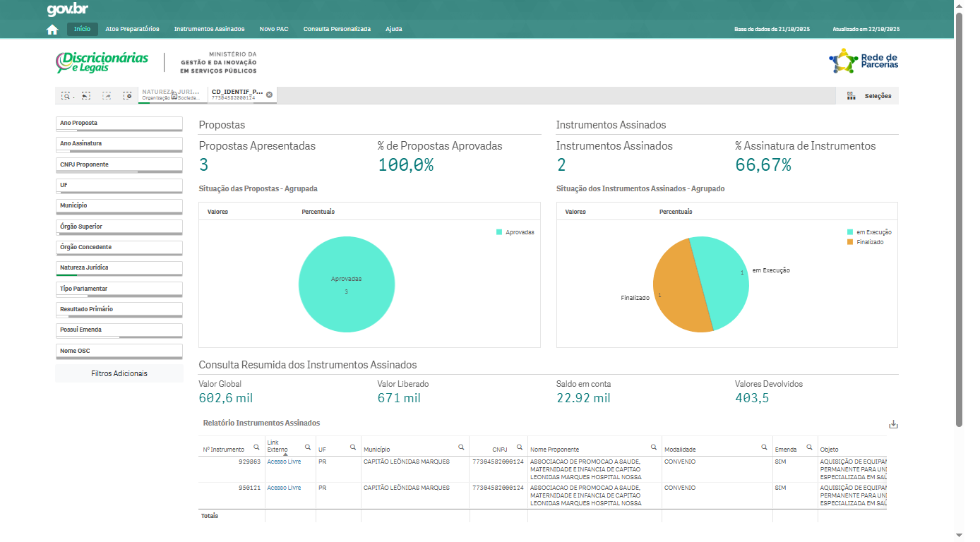
Task: Remove the CD_IDENTIF_P selection chip
Action: (269, 95)
